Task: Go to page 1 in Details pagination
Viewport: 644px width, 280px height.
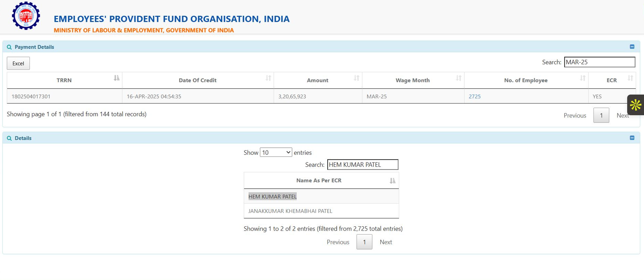Action: coord(364,242)
